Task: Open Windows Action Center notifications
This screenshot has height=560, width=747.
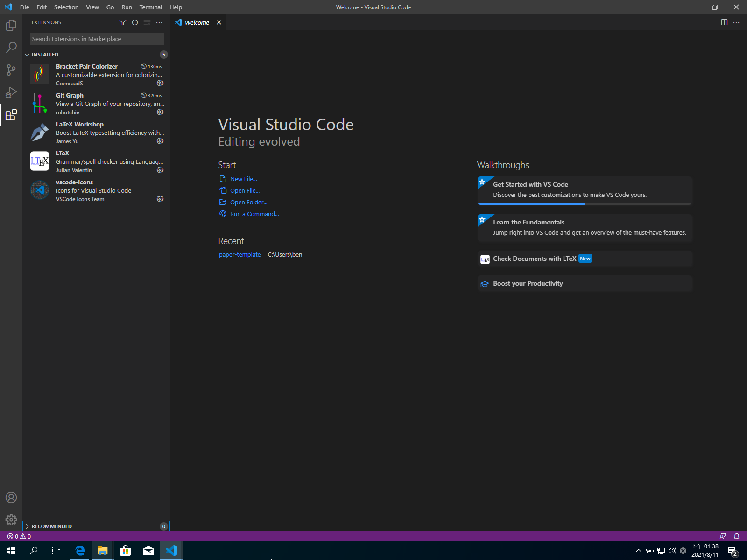Action: point(733,551)
